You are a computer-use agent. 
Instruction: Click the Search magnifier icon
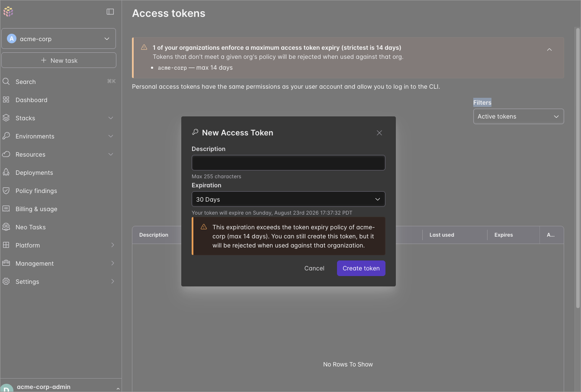click(6, 81)
